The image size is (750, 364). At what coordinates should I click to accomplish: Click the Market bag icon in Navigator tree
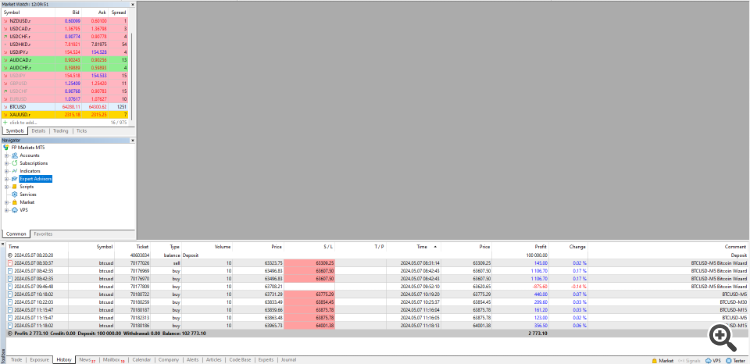point(15,202)
